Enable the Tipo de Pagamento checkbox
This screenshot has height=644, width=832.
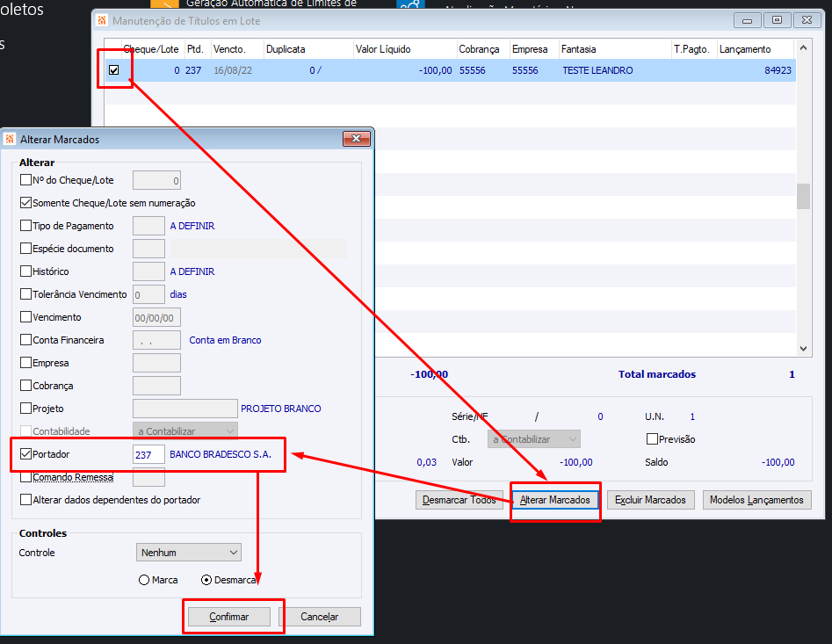(x=25, y=226)
